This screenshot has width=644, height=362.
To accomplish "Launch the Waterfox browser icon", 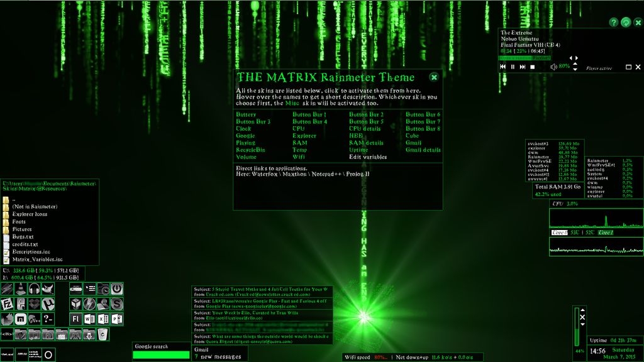I will tap(7, 319).
